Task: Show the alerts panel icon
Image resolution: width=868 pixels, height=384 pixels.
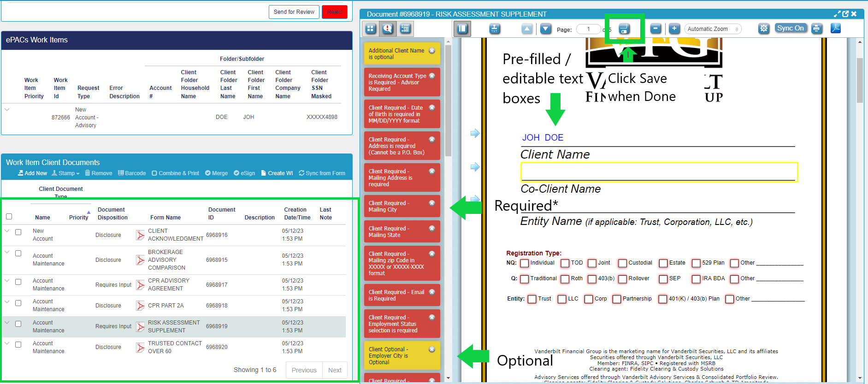Action: 388,29
